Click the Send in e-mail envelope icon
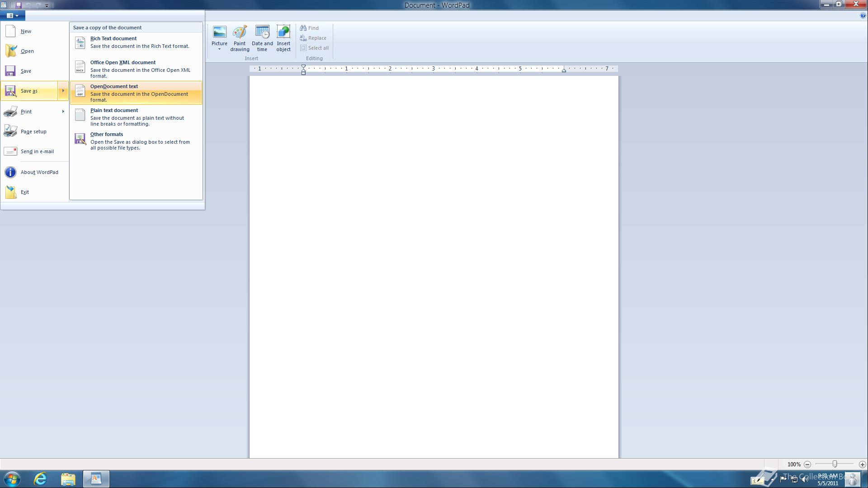This screenshot has width=868, height=488. (10, 151)
